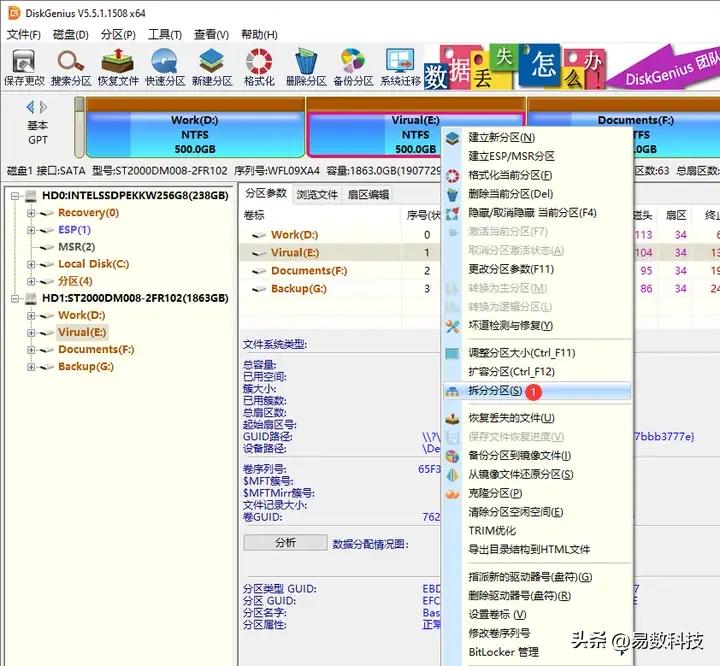Collapse the HD0:INTELSSDPEKKW256G8 disk node
This screenshot has height=666, width=720.
15,196
